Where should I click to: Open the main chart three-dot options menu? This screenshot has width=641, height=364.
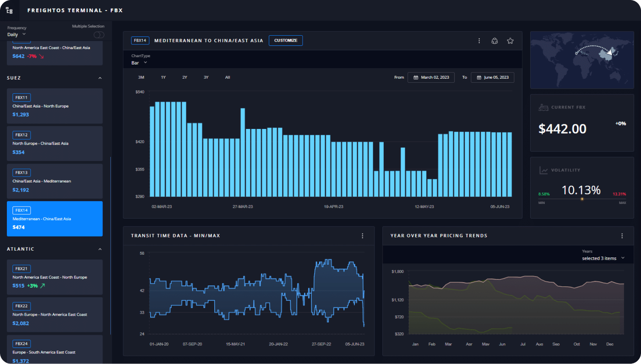pyautogui.click(x=479, y=41)
